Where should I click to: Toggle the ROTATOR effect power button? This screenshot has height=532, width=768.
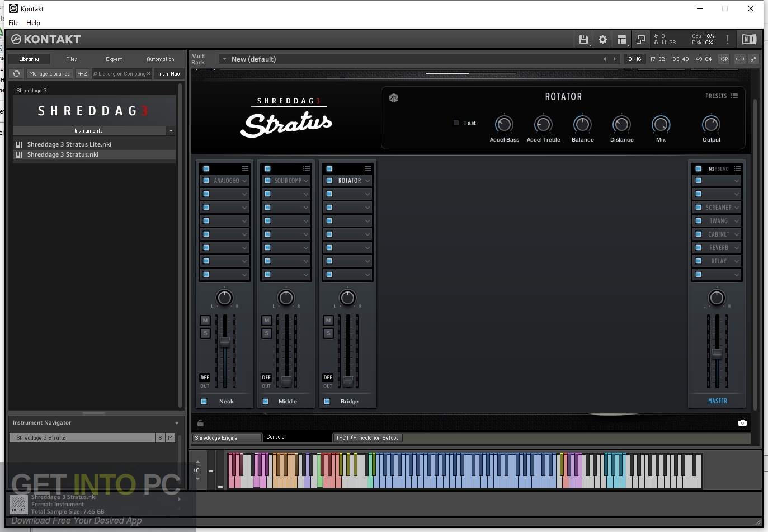pos(329,181)
